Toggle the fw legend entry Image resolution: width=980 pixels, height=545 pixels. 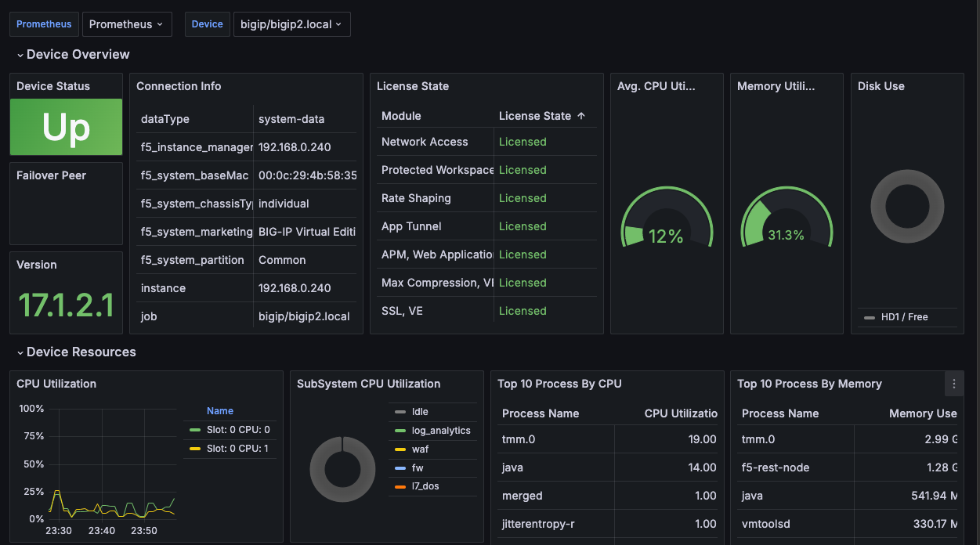click(x=418, y=468)
